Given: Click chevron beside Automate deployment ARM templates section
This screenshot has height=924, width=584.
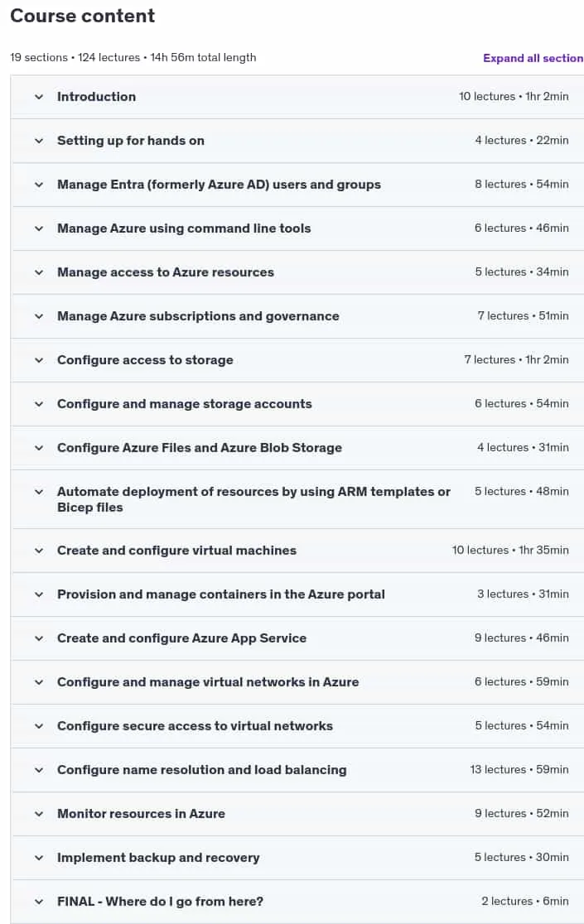Looking at the screenshot, I should click(39, 492).
